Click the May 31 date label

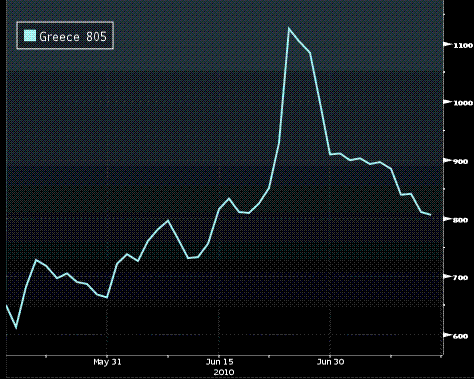(107, 362)
